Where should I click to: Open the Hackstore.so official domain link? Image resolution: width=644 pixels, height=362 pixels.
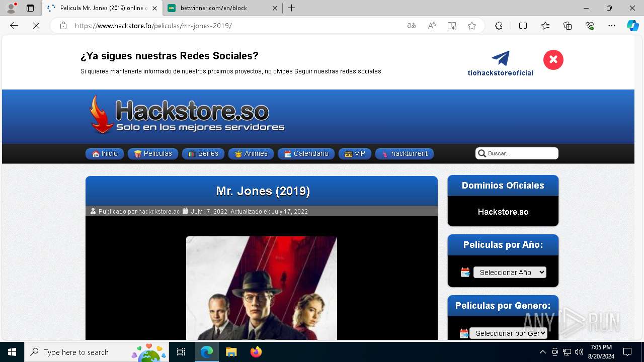coord(503,212)
